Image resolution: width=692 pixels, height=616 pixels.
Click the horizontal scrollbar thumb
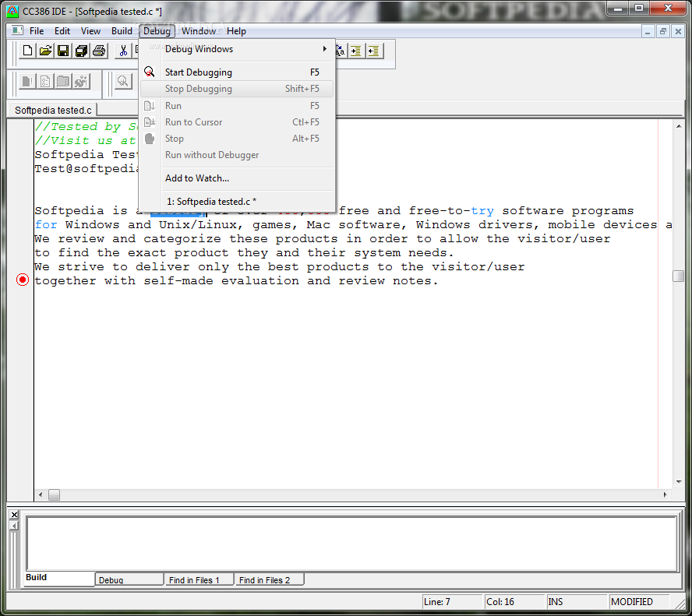55,495
